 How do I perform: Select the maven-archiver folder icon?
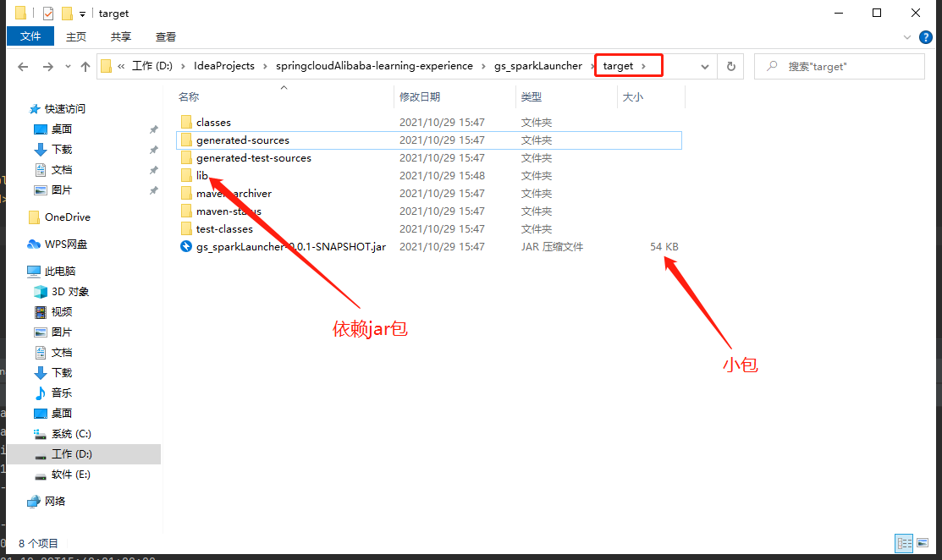pos(186,193)
